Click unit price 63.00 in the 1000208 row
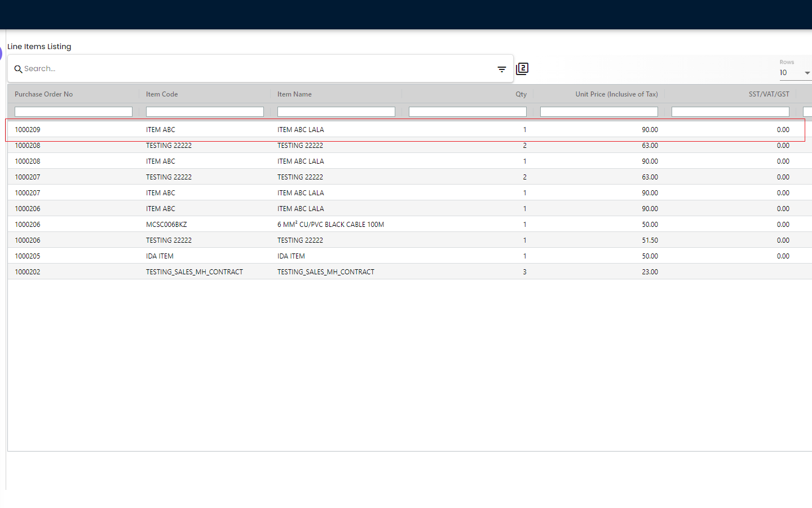Image resolution: width=812 pixels, height=508 pixels. point(650,146)
